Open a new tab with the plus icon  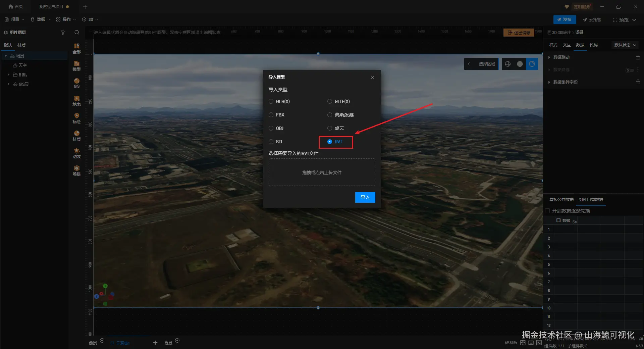pyautogui.click(x=85, y=7)
